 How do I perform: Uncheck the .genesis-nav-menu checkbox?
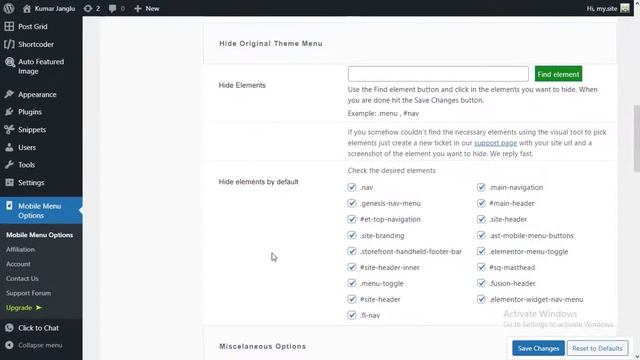(x=352, y=203)
